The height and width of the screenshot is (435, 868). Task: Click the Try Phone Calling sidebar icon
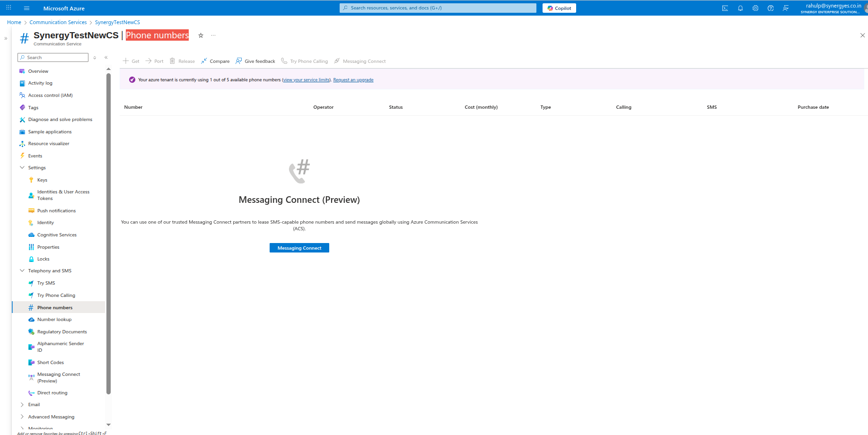click(x=31, y=295)
